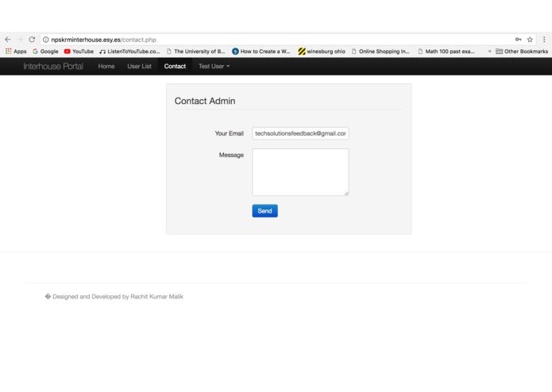Click the address bar URL
Screen dimensions: 552x392
click(103, 40)
